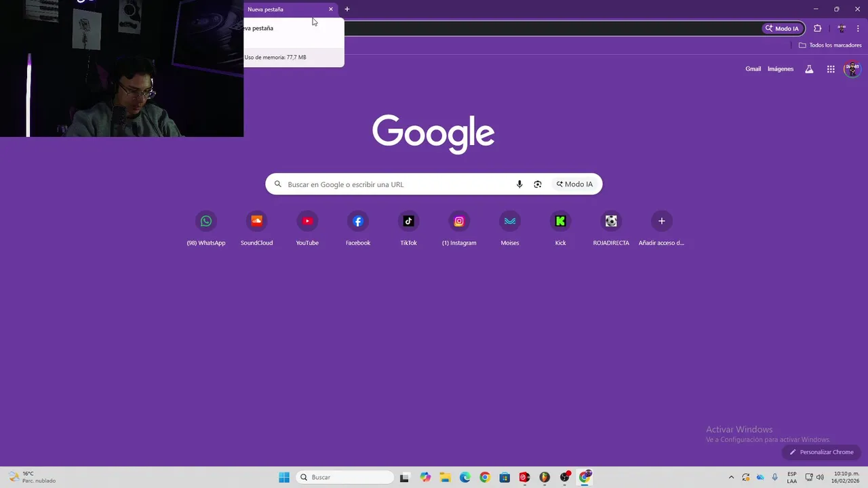The width and height of the screenshot is (868, 488).
Task: Open the weather widget showing 16°C
Action: tap(32, 477)
